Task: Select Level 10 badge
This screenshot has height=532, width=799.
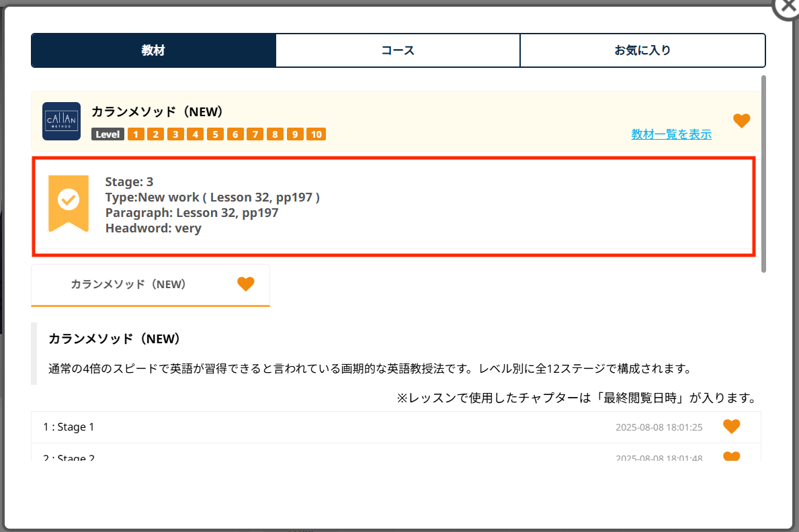Action: (x=316, y=134)
